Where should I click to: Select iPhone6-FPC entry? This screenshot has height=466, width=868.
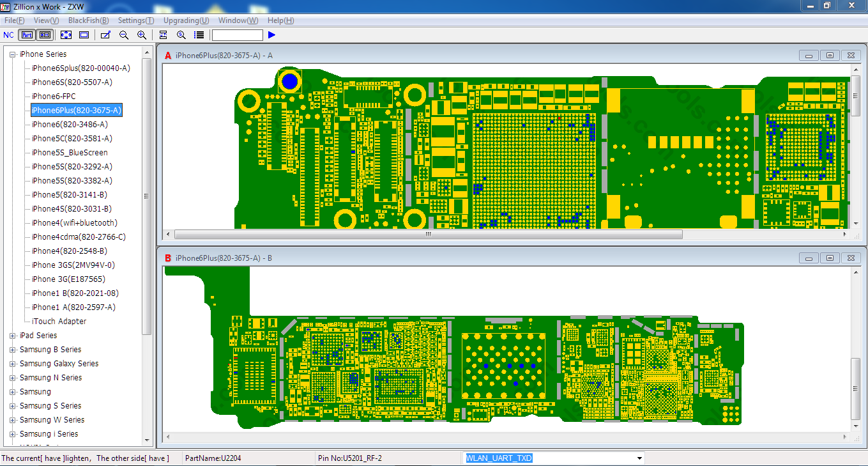(54, 97)
